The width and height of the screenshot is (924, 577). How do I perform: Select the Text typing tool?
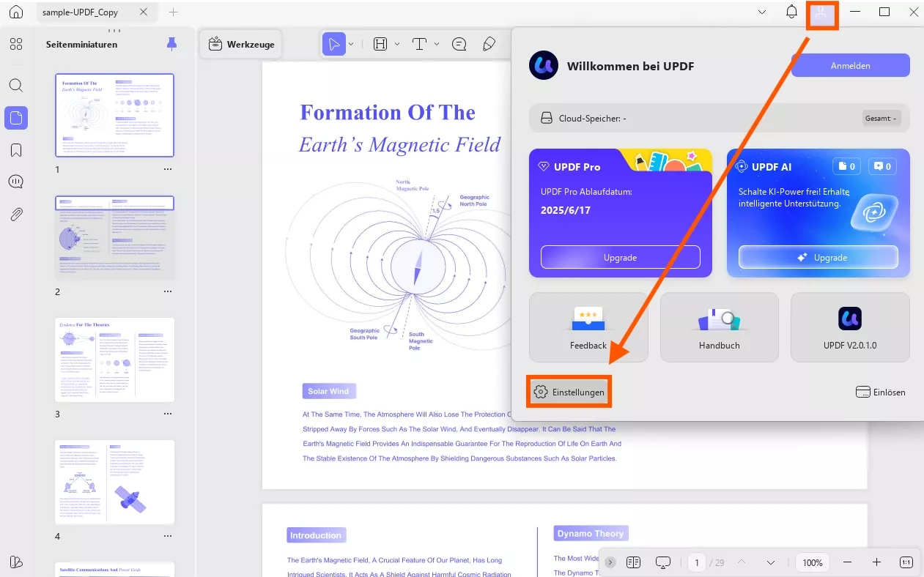(x=420, y=44)
